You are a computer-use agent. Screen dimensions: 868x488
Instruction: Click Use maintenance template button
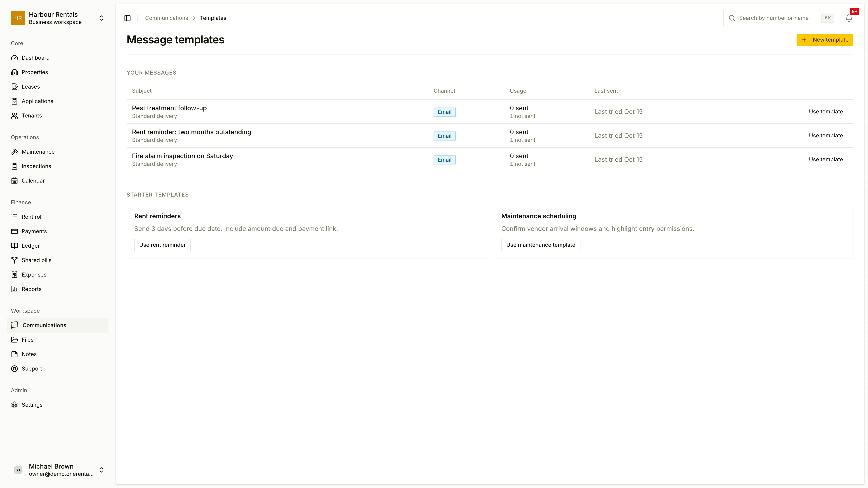pos(540,245)
